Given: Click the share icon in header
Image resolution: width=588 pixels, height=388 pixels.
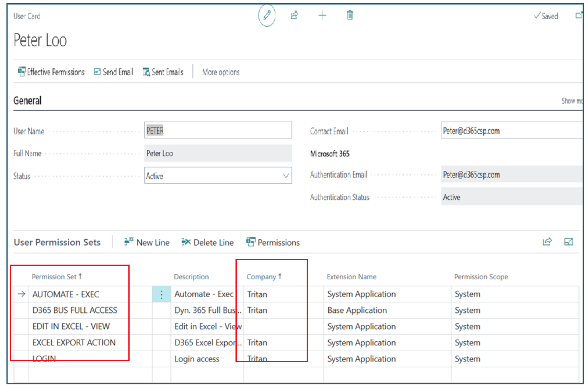Looking at the screenshot, I should coord(294,15).
